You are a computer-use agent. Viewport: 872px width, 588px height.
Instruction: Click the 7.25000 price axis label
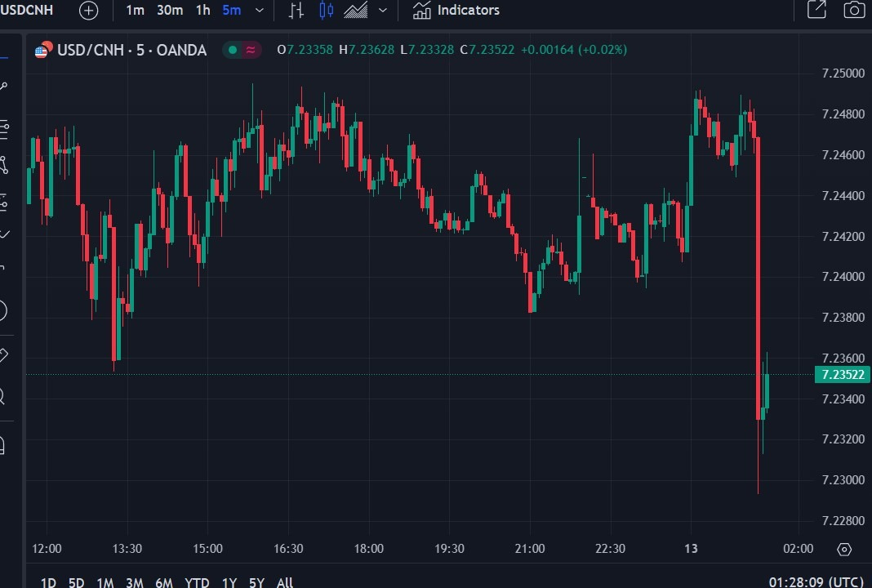843,73
